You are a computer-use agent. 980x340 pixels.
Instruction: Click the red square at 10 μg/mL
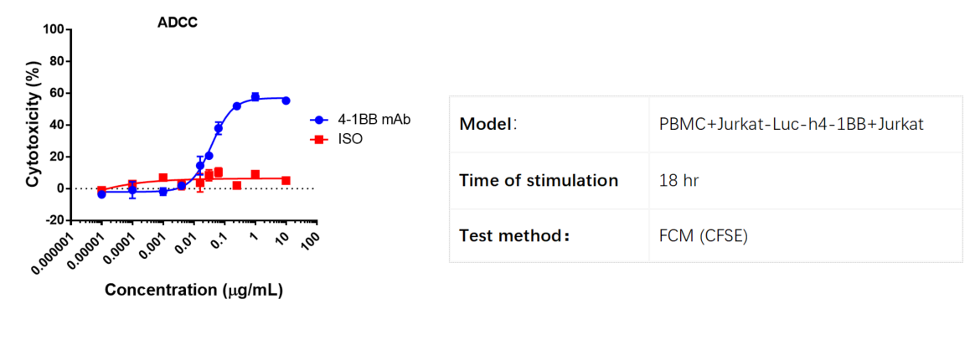tap(286, 181)
